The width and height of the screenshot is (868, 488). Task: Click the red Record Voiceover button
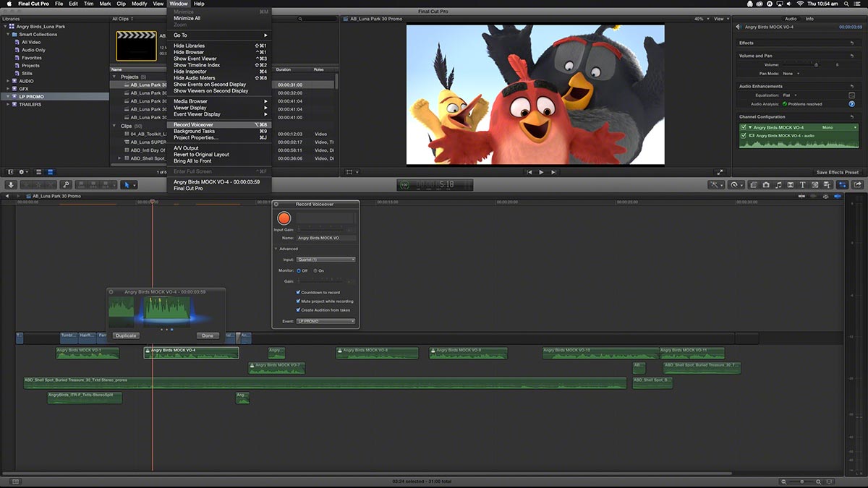tap(284, 218)
